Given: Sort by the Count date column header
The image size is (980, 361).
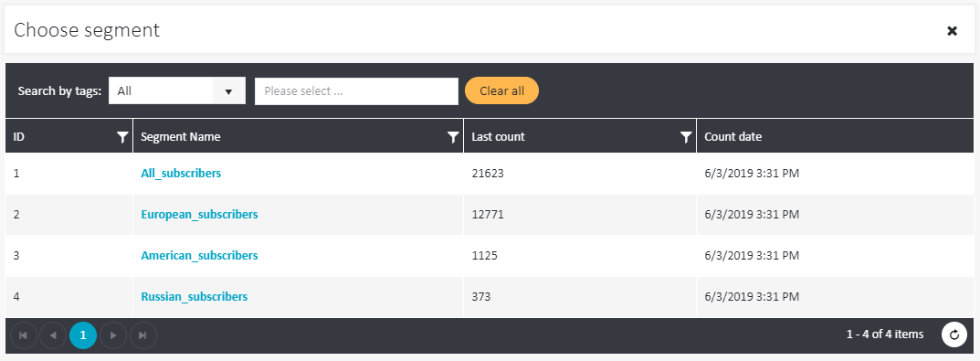Looking at the screenshot, I should [x=733, y=136].
